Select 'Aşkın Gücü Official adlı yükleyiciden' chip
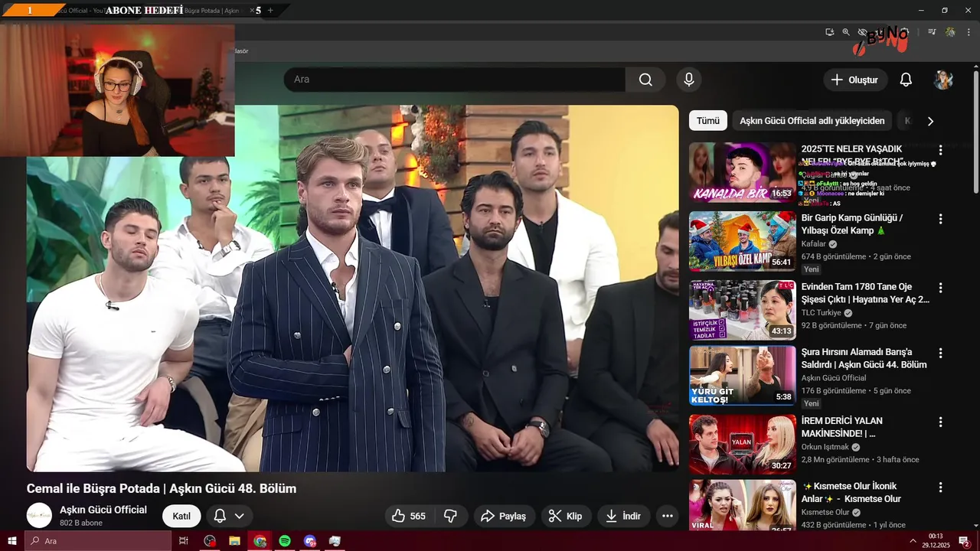 [x=812, y=121]
